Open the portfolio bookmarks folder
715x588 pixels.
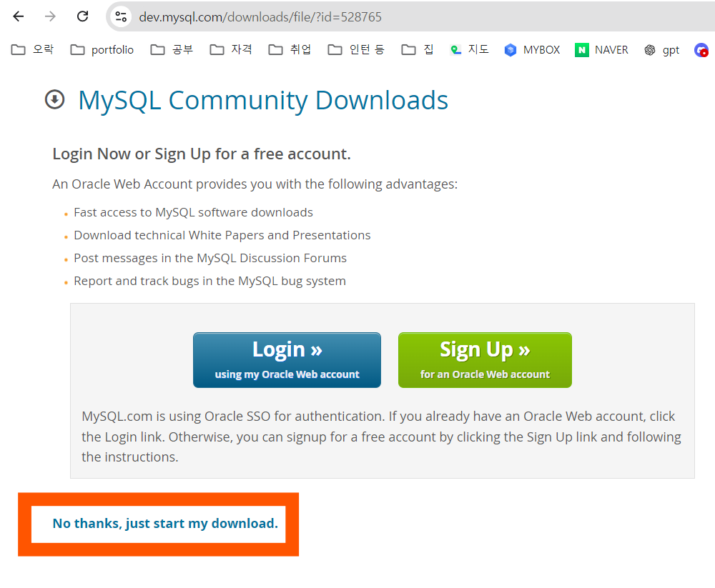102,50
